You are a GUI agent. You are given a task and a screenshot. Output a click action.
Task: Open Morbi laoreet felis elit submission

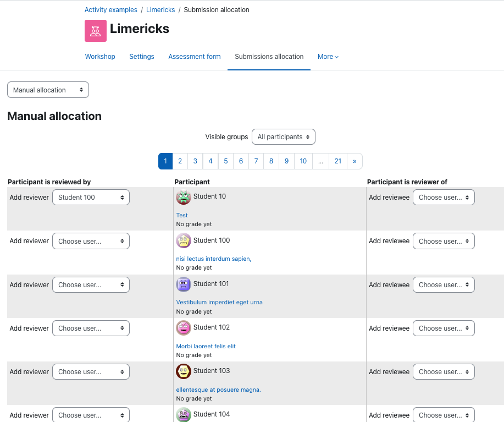(x=206, y=346)
